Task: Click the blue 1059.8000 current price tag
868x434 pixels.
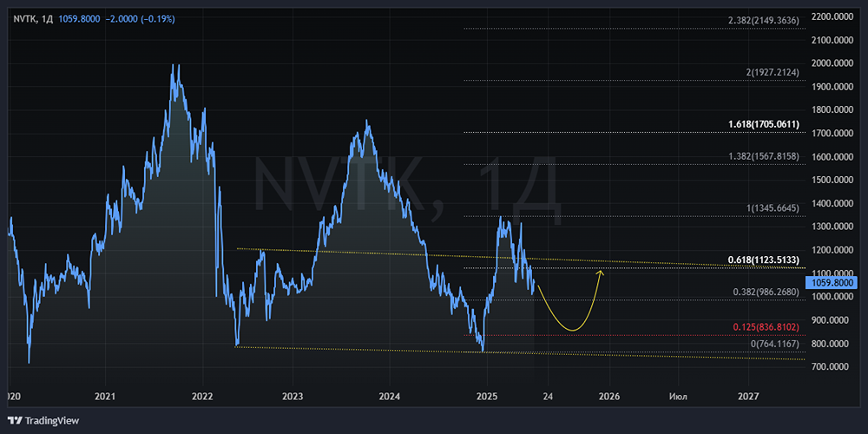Action: 833,284
